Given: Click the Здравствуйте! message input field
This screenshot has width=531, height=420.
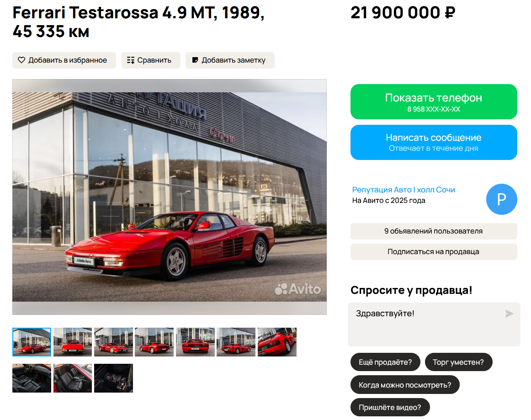Looking at the screenshot, I should (434, 324).
